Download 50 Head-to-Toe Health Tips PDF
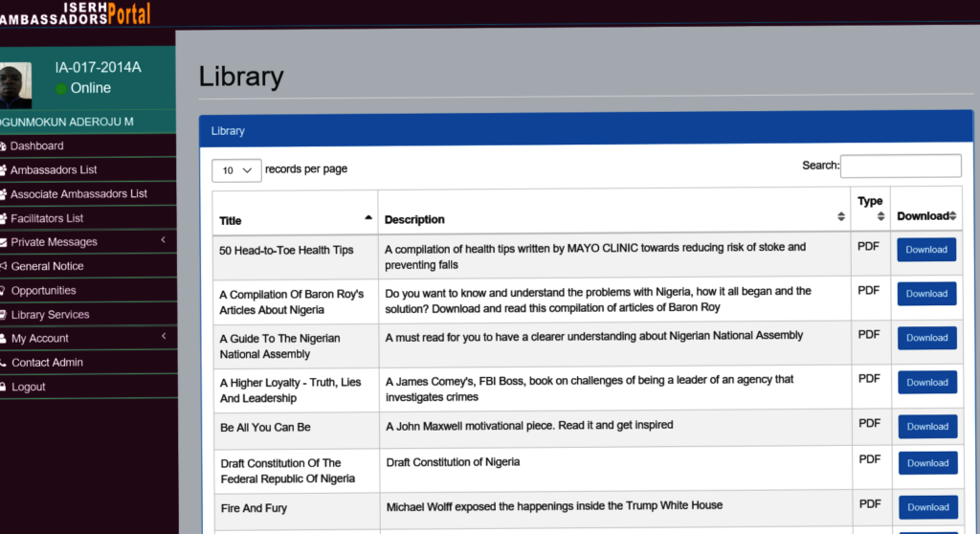Screen dimensions: 980x534 pos(925,250)
